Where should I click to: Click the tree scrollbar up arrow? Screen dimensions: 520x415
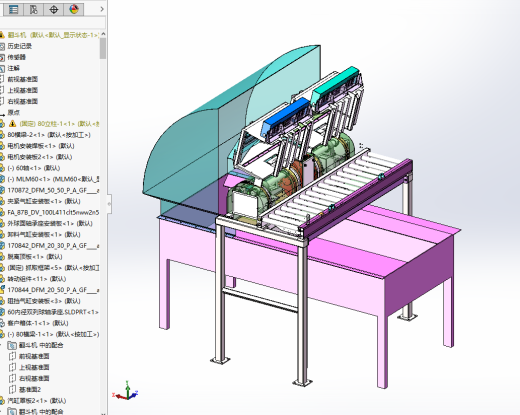click(x=103, y=34)
